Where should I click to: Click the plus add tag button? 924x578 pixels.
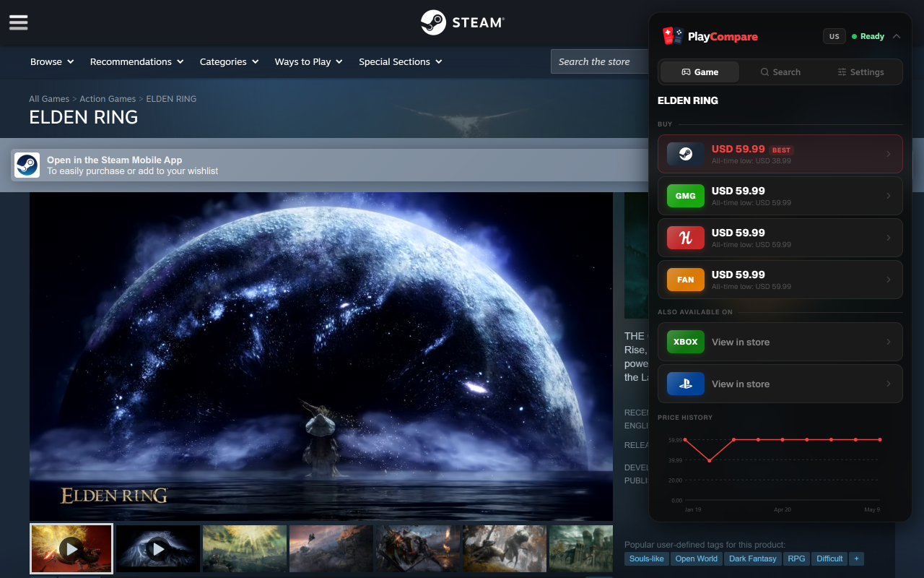856,558
